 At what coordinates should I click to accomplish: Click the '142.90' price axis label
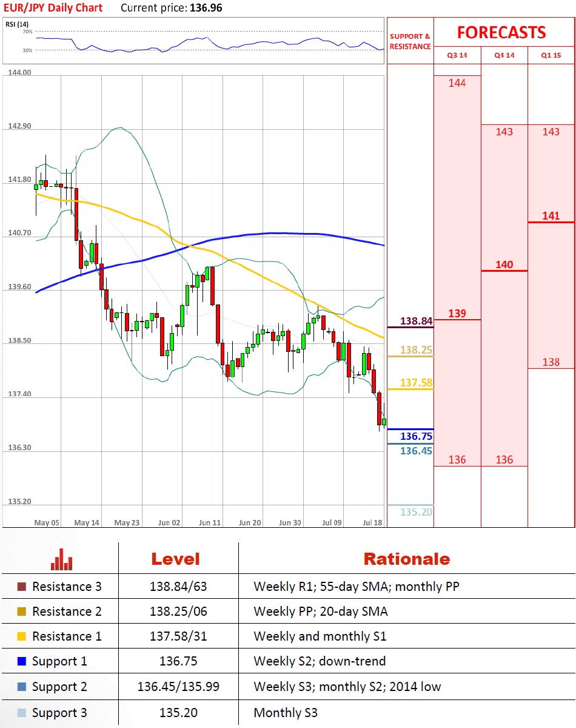[19, 126]
